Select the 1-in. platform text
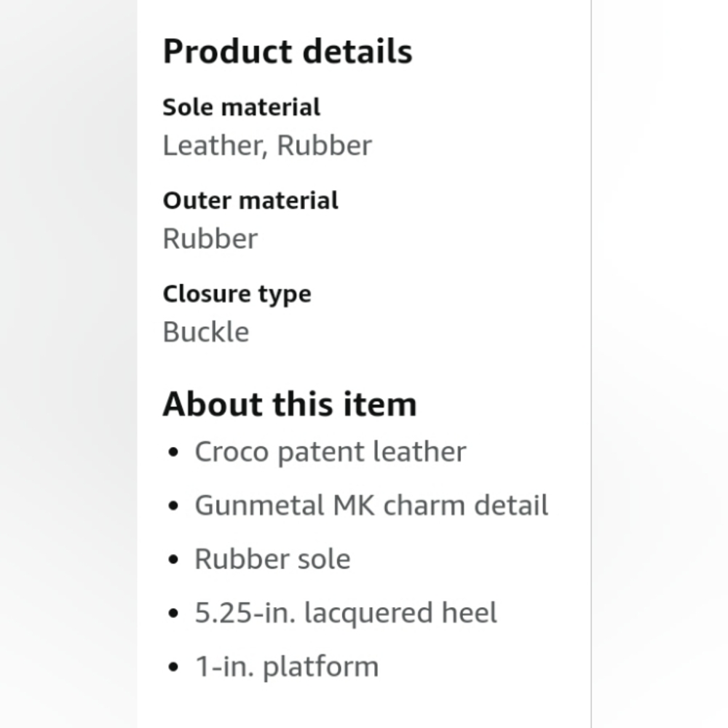The width and height of the screenshot is (728, 728). pos(286,667)
